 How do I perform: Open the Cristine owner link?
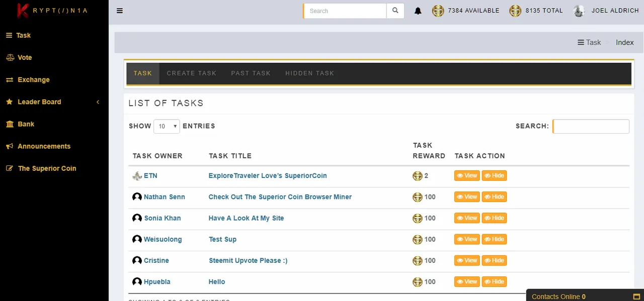(156, 260)
